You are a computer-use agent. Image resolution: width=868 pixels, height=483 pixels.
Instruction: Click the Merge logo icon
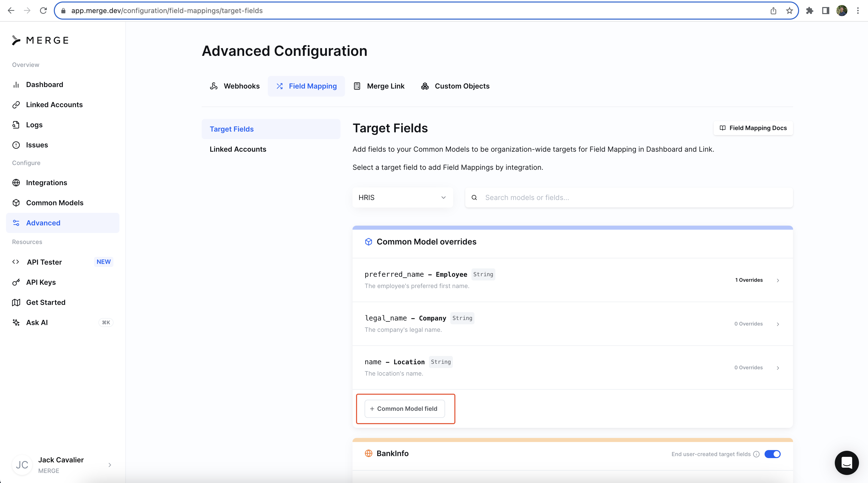tap(16, 41)
